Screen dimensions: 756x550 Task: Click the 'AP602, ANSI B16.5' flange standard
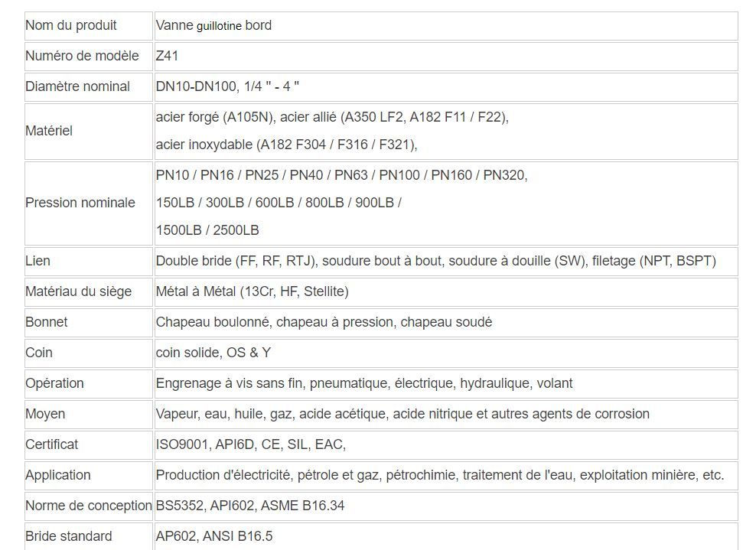click(x=214, y=536)
